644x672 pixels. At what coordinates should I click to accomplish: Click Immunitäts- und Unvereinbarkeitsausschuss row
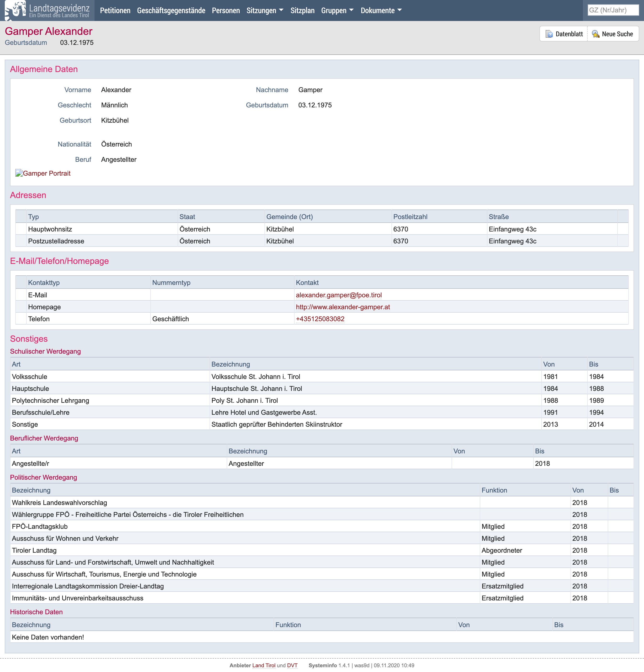pos(322,598)
